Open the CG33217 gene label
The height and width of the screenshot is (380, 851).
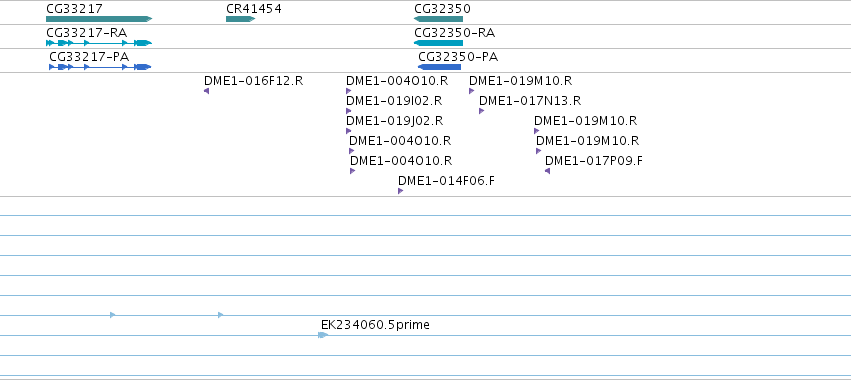coord(74,9)
